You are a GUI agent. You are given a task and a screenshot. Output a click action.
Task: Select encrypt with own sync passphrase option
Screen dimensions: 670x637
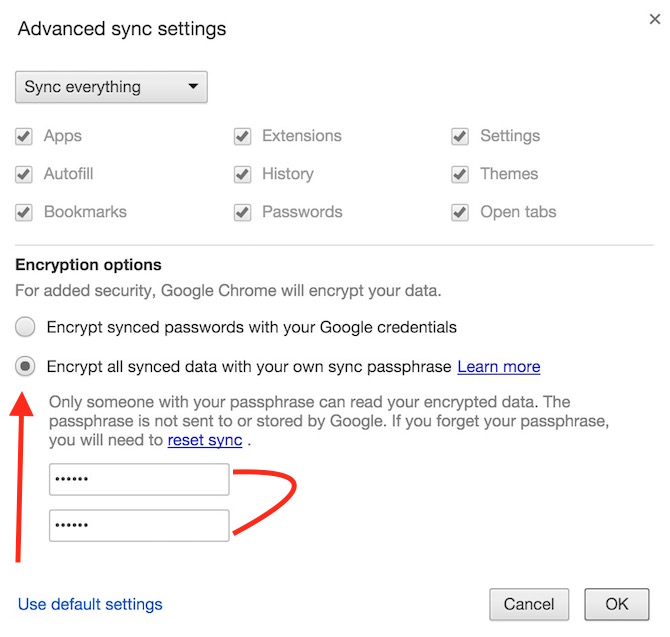(x=26, y=366)
